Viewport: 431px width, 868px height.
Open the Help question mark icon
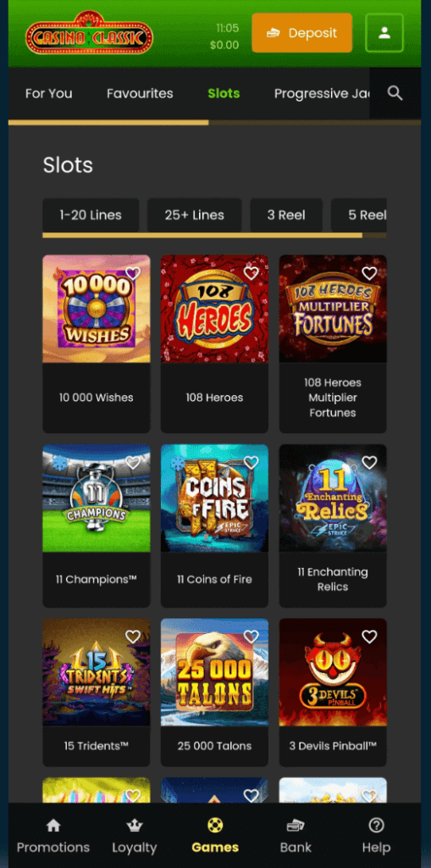coord(376,826)
